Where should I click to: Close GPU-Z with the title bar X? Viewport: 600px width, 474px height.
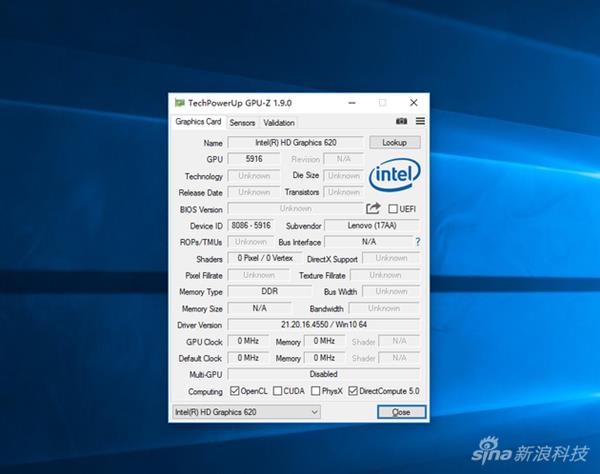pos(414,103)
